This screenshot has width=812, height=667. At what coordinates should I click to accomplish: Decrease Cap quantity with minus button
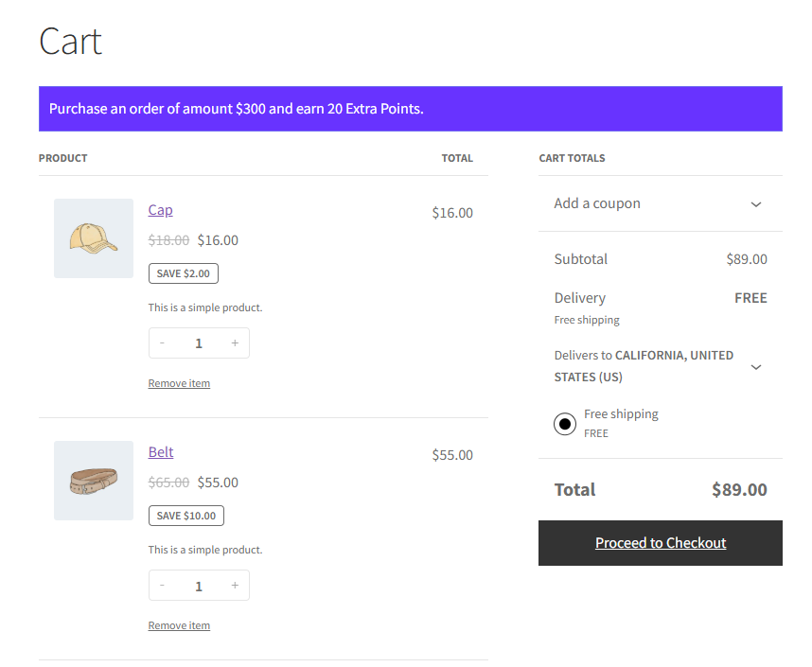coord(163,343)
